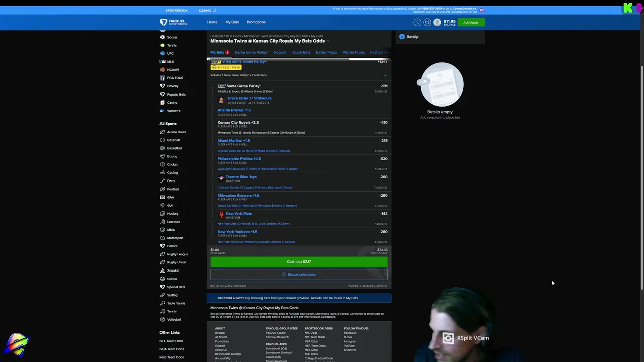Open NBA Team Odds under Other Links
644x362 pixels.
[172, 349]
